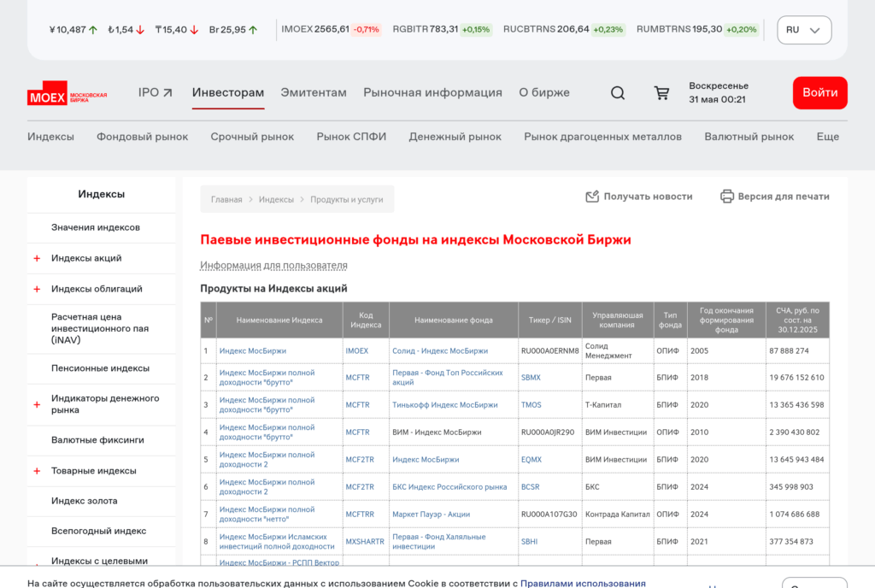The height and width of the screenshot is (588, 875).
Task: Click IMOEX ticker quote in top bar
Action: click(331, 29)
